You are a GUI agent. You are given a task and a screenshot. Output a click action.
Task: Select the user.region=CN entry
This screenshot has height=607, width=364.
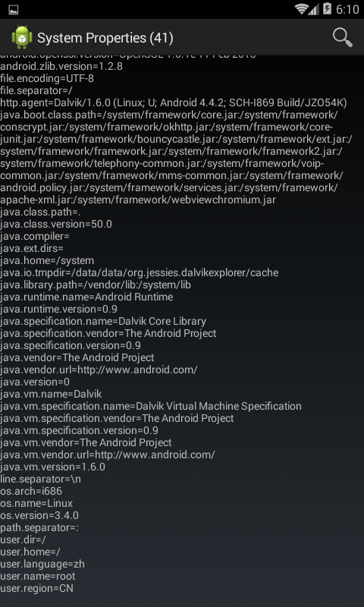click(x=36, y=588)
